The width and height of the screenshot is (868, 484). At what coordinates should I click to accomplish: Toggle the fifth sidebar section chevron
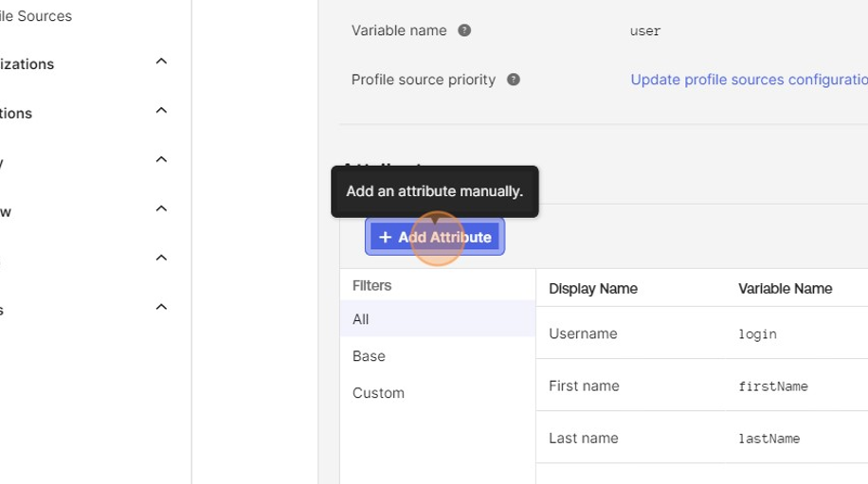[161, 258]
